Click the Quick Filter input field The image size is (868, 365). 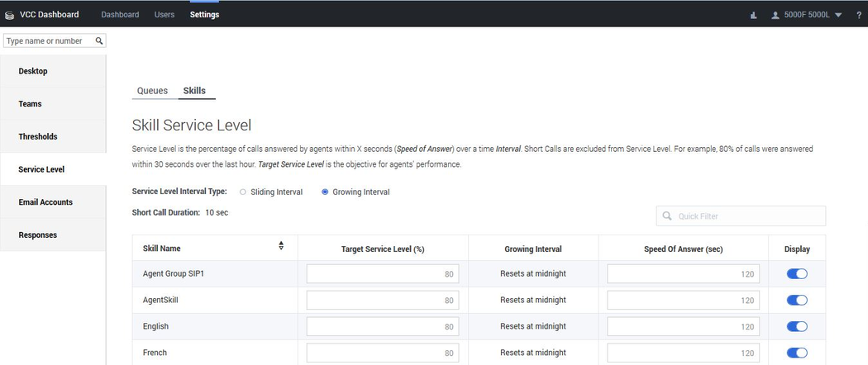tap(748, 216)
